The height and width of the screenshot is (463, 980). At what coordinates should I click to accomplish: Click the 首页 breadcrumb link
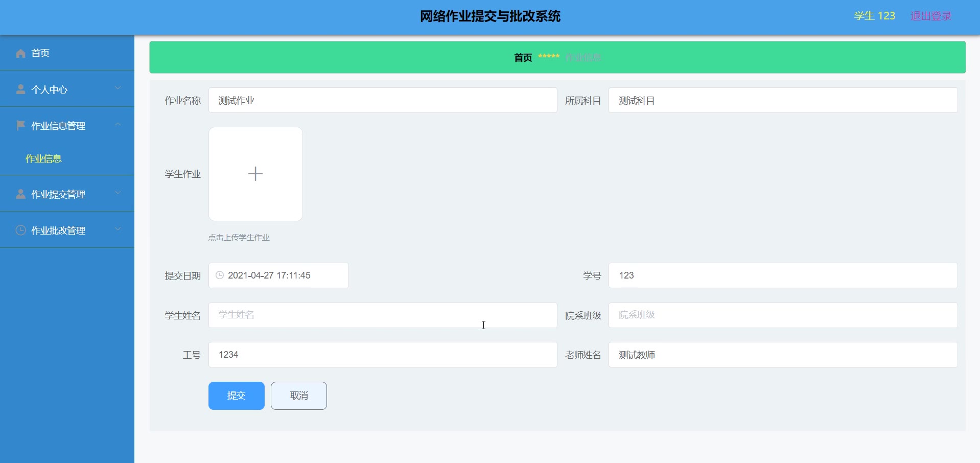(x=523, y=58)
